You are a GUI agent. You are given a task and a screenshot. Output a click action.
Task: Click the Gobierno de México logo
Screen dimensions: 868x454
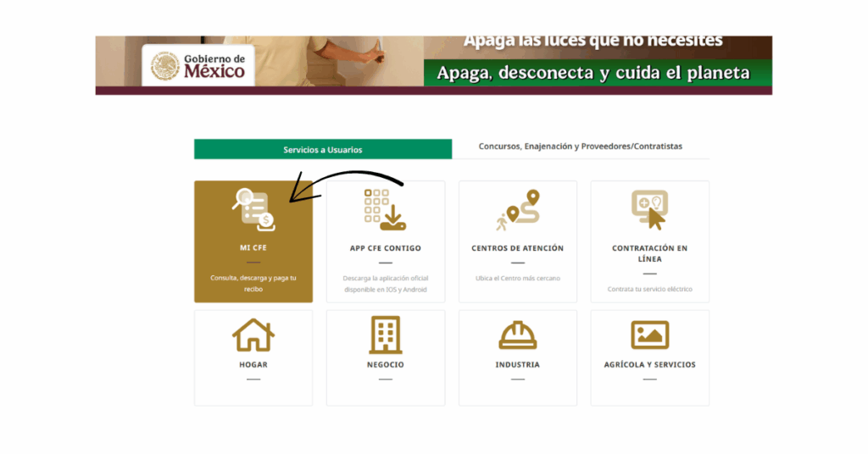198,66
